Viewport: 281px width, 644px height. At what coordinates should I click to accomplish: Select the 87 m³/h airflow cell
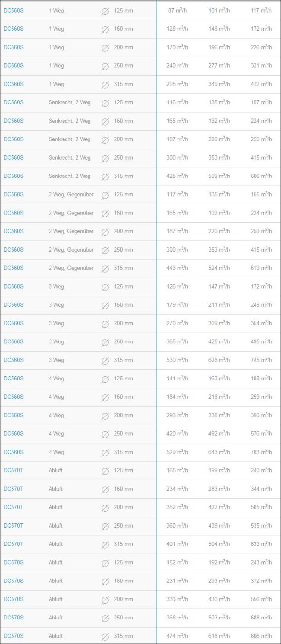(178, 10)
